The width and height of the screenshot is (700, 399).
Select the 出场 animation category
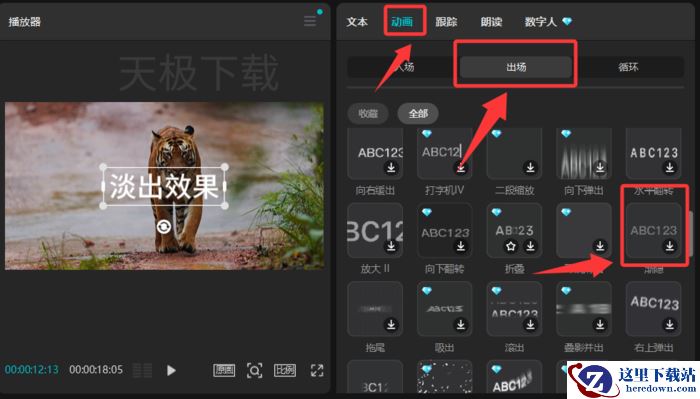pyautogui.click(x=516, y=67)
